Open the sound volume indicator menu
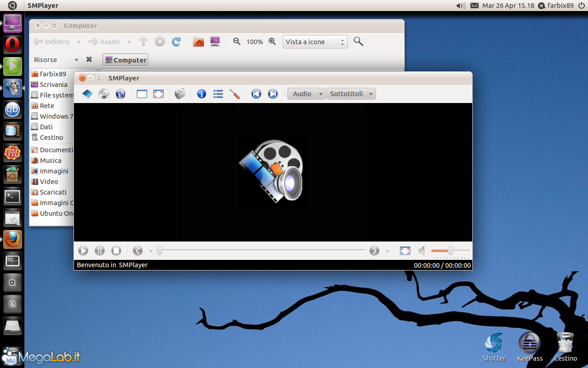 pos(460,6)
